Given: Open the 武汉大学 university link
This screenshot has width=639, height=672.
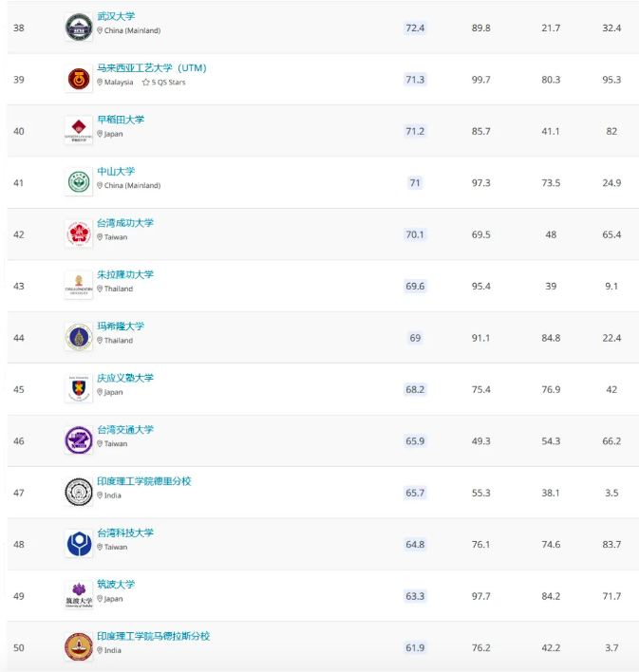Looking at the screenshot, I should click(116, 16).
